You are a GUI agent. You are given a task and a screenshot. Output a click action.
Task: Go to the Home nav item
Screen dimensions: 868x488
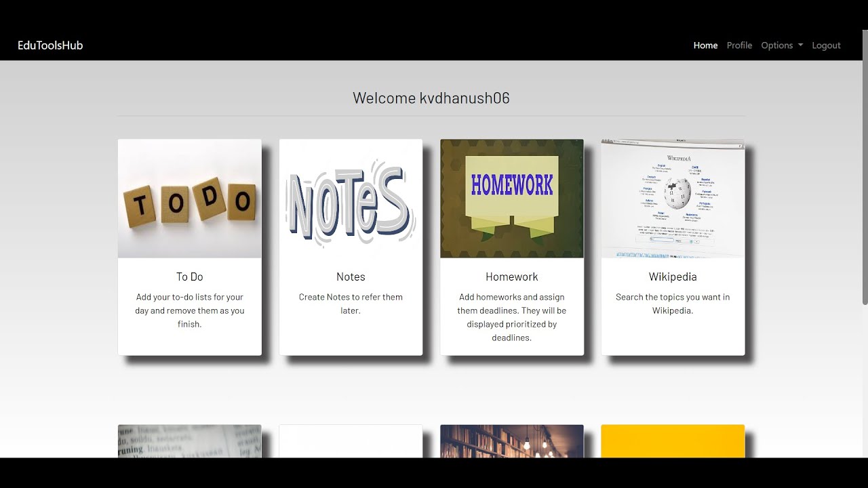(x=705, y=45)
